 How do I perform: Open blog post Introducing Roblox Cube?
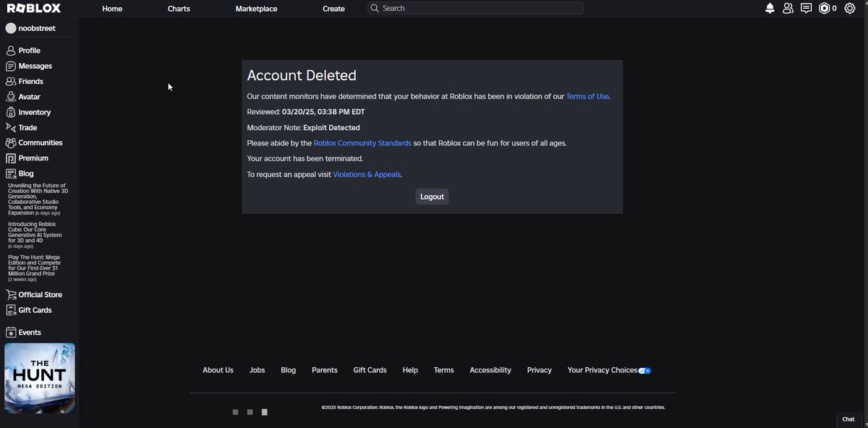pos(35,235)
